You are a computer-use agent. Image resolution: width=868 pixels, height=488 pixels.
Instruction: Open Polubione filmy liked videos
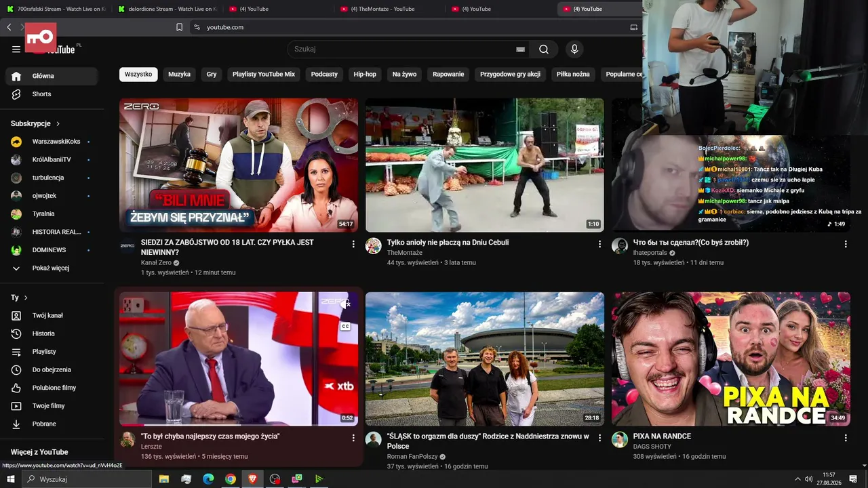[52, 388]
